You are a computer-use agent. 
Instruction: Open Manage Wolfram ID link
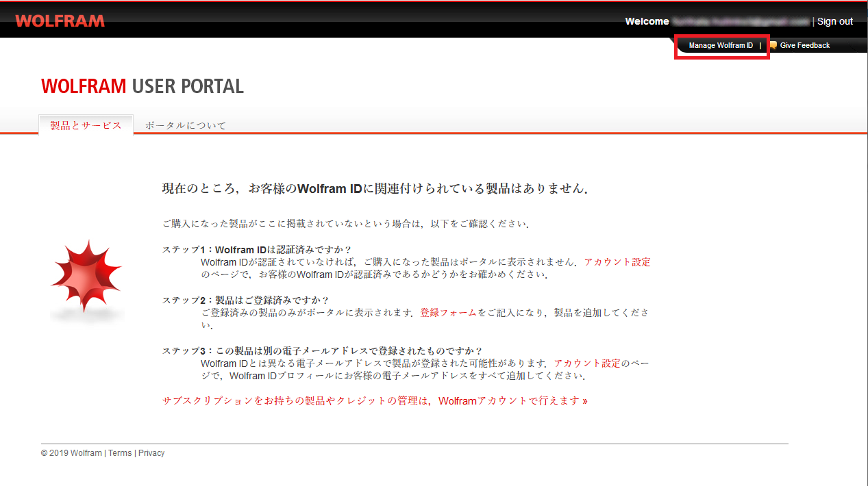[x=721, y=45]
